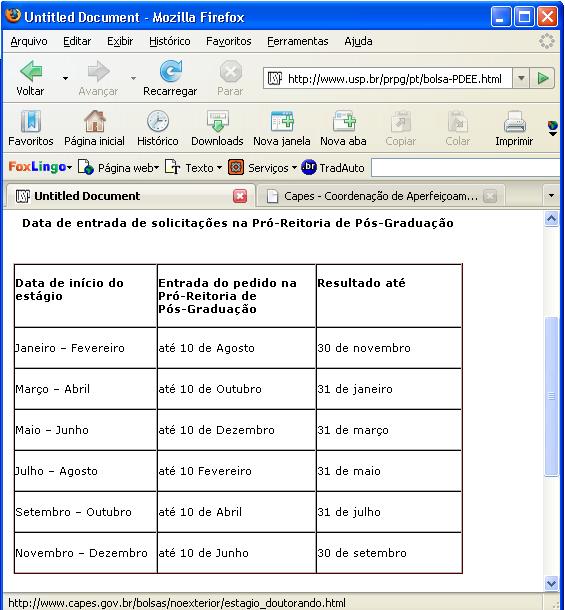Click the Voltar back arrow icon
The height and width of the screenshot is (610, 565).
tap(31, 71)
